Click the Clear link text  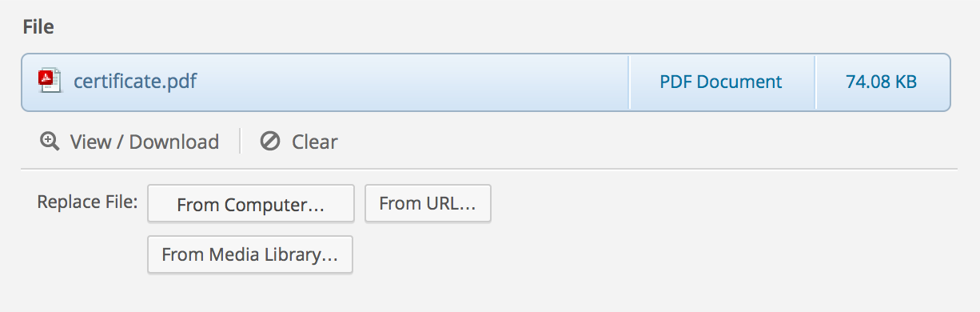(x=315, y=142)
